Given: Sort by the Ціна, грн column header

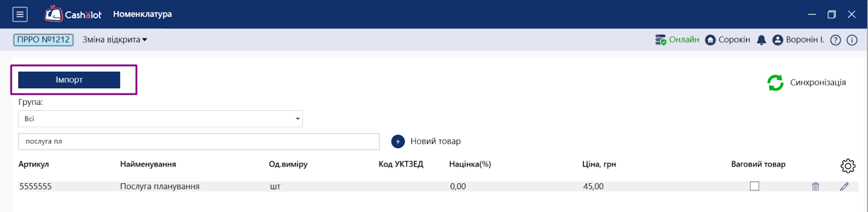Looking at the screenshot, I should pyautogui.click(x=599, y=164).
